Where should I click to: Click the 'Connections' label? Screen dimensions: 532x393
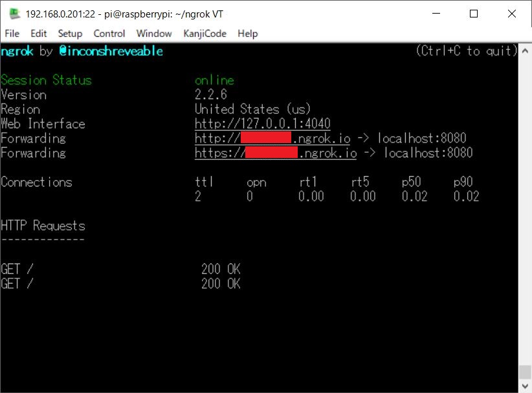36,182
